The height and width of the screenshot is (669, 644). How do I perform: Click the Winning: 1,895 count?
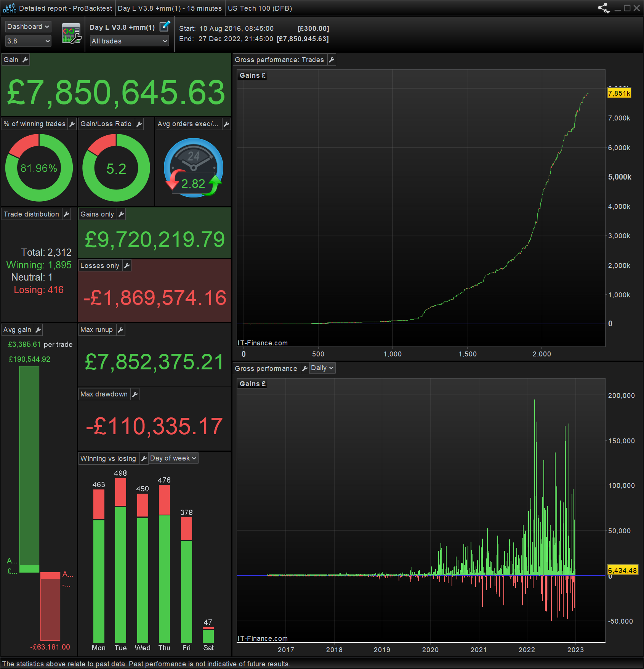39,265
